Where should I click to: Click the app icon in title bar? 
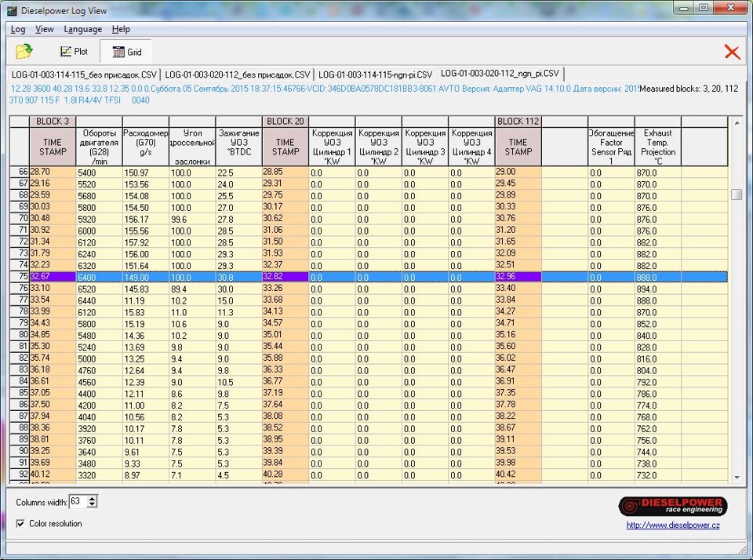pos(12,9)
